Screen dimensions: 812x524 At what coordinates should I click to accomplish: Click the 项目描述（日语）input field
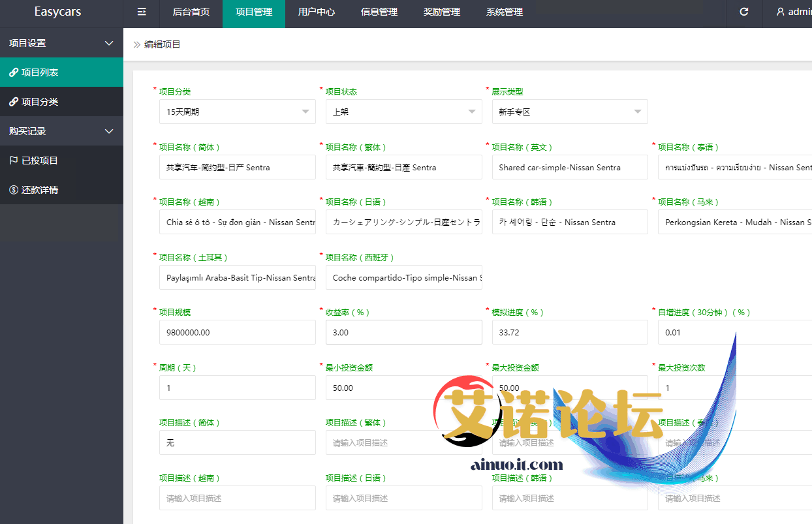[404, 498]
